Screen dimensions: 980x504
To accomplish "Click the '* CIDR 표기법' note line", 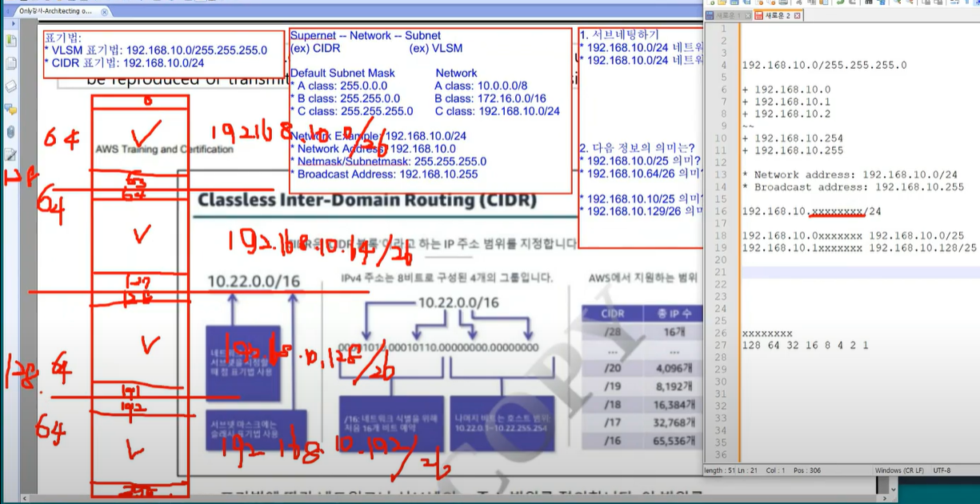I will click(124, 62).
